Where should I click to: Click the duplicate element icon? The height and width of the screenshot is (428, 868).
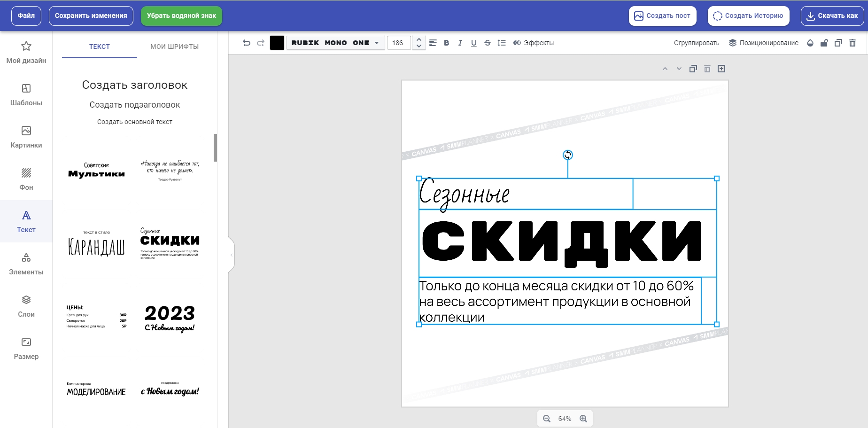click(838, 43)
